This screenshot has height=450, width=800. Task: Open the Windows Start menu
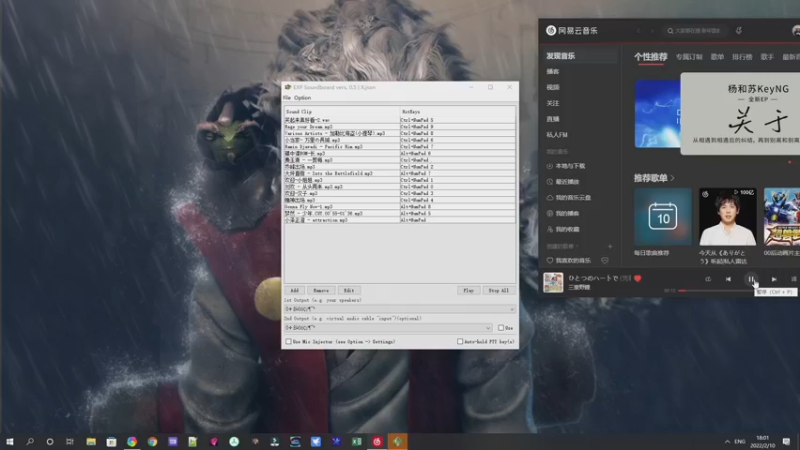[10, 441]
